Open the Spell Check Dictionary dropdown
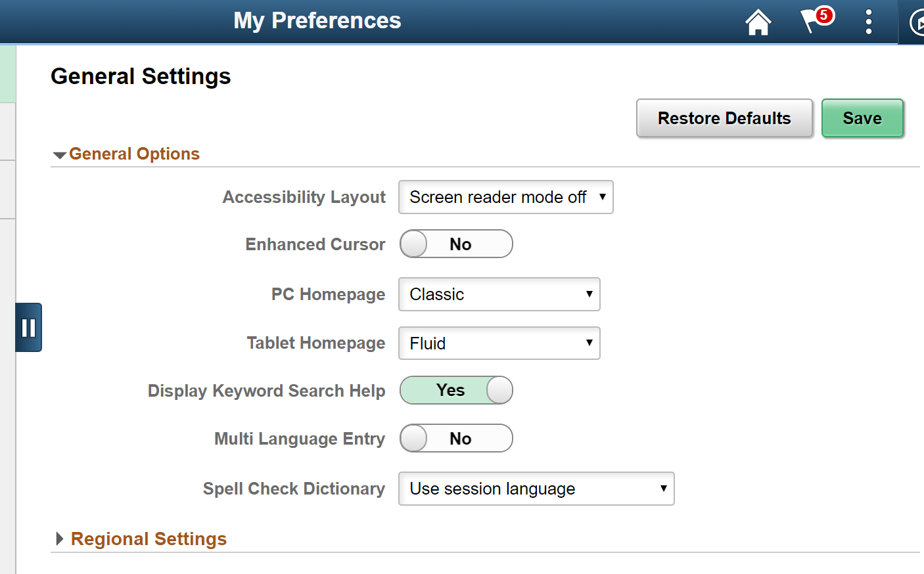 point(536,489)
